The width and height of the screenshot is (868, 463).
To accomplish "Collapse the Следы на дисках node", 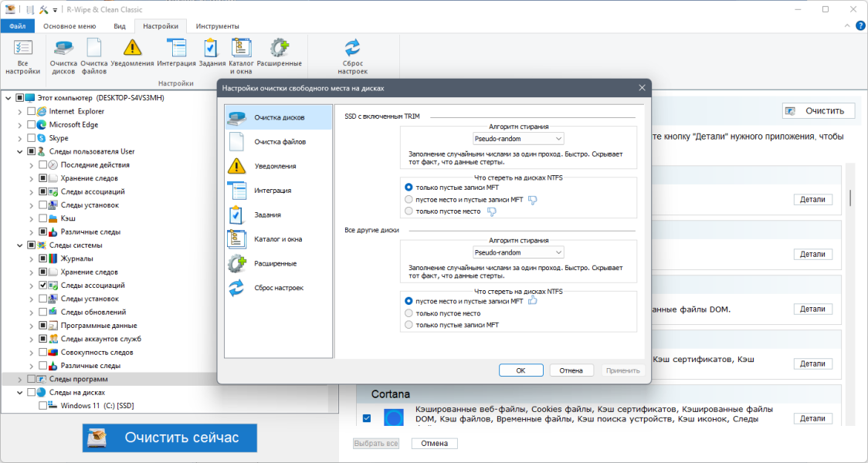I will pyautogui.click(x=19, y=392).
